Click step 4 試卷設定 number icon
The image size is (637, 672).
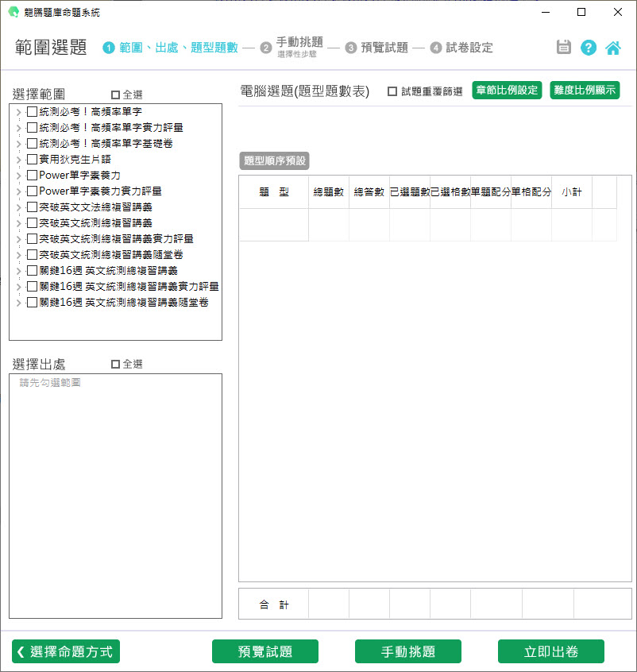(x=436, y=48)
